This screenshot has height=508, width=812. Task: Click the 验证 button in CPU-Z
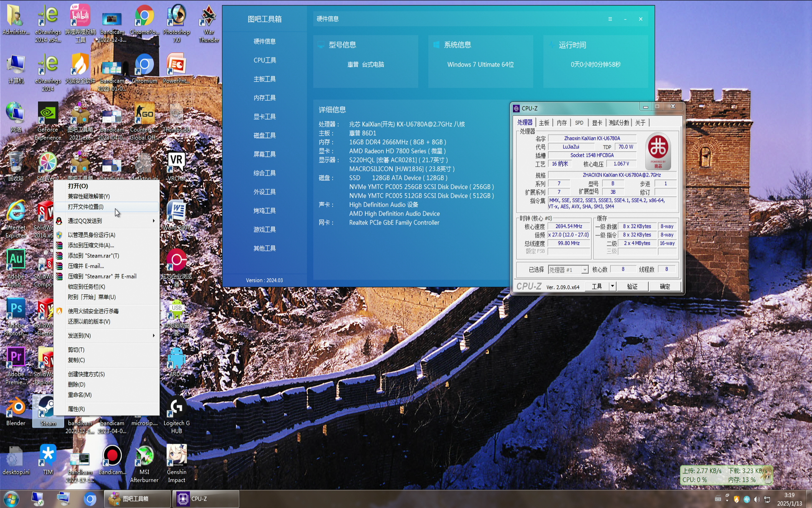pyautogui.click(x=632, y=286)
